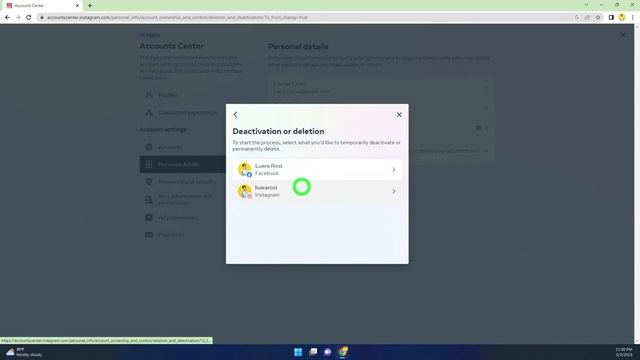Open Task View on taskbar
The height and width of the screenshot is (360, 640).
[x=313, y=352]
